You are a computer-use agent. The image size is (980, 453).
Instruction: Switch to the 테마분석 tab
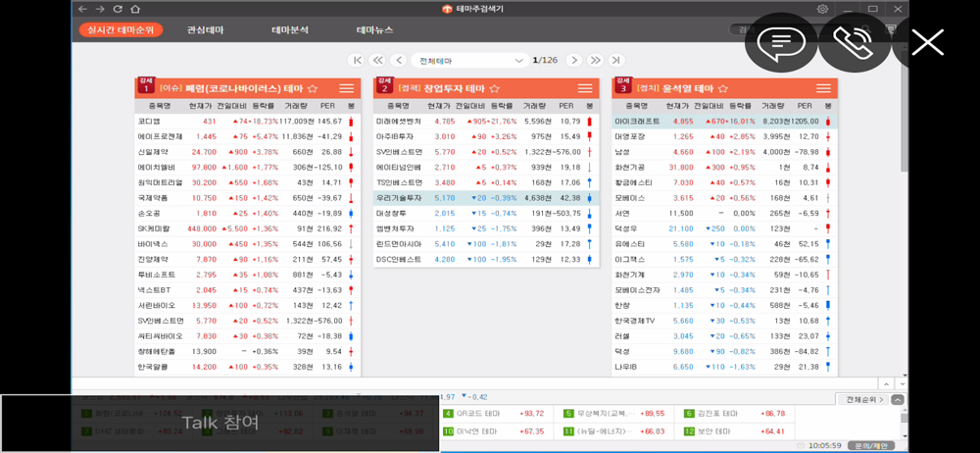pos(290,30)
